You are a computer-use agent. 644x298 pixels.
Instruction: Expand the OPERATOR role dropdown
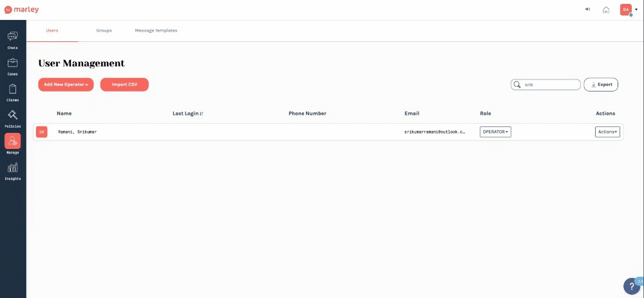495,132
